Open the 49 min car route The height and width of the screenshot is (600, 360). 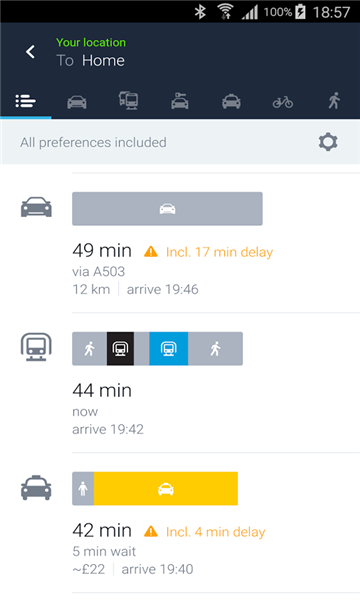point(180,243)
